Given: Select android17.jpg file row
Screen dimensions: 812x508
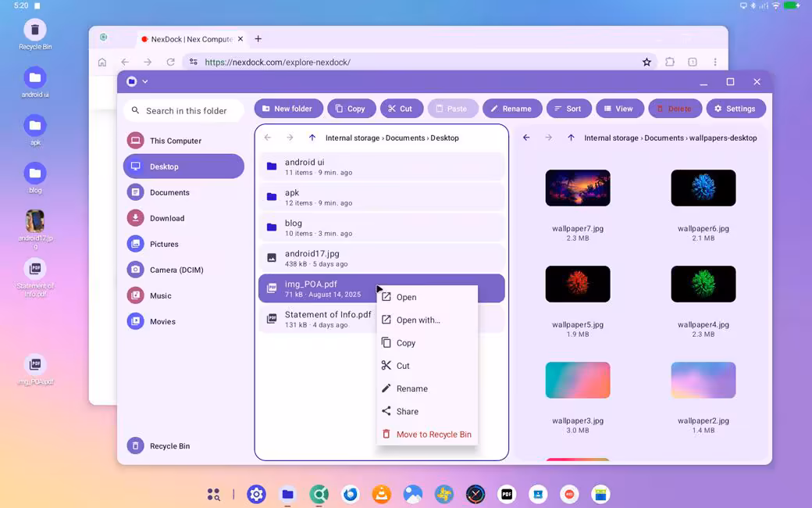Looking at the screenshot, I should [x=382, y=258].
